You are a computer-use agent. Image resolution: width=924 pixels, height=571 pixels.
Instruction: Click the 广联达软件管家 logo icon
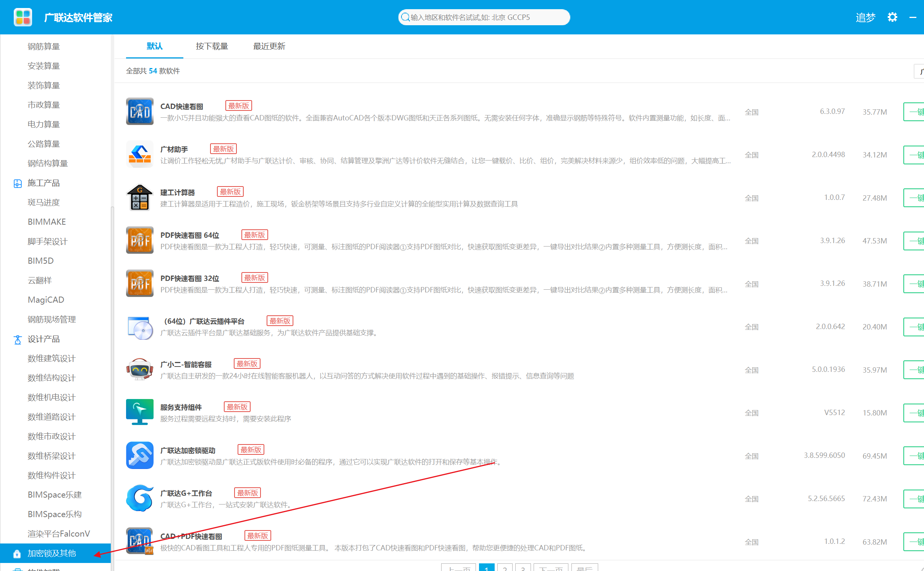(x=23, y=17)
